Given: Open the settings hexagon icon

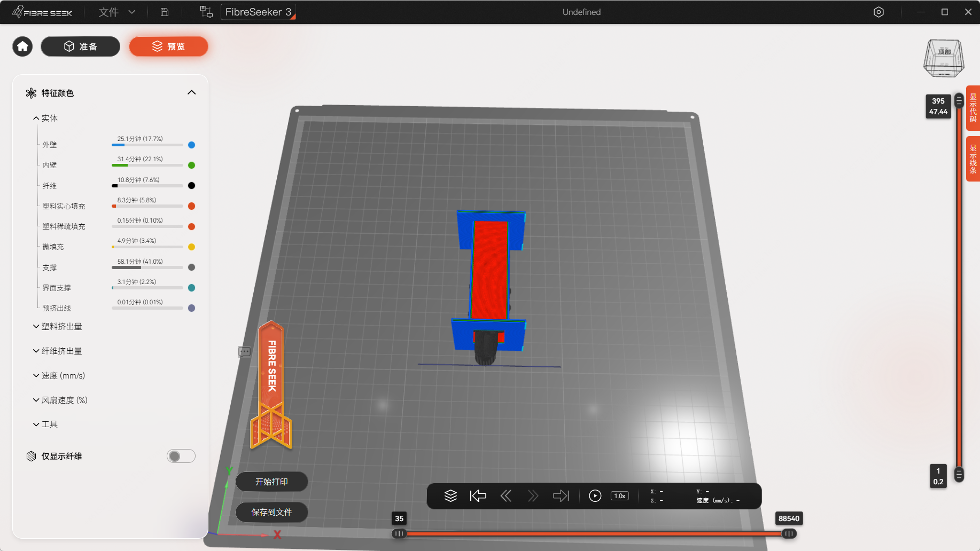Looking at the screenshot, I should point(878,12).
